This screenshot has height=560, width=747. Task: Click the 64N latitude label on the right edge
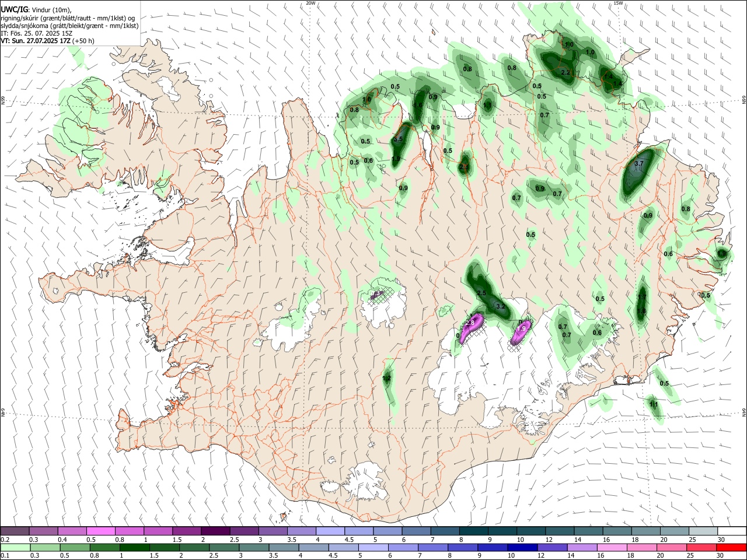coord(743,412)
